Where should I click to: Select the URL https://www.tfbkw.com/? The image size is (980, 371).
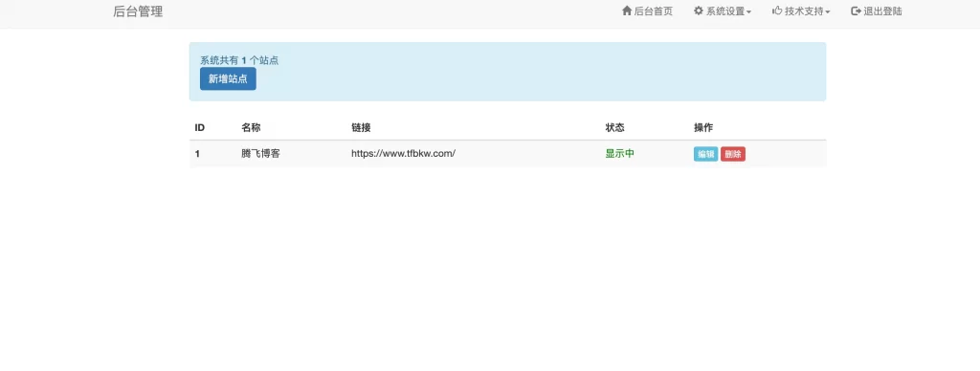[403, 154]
